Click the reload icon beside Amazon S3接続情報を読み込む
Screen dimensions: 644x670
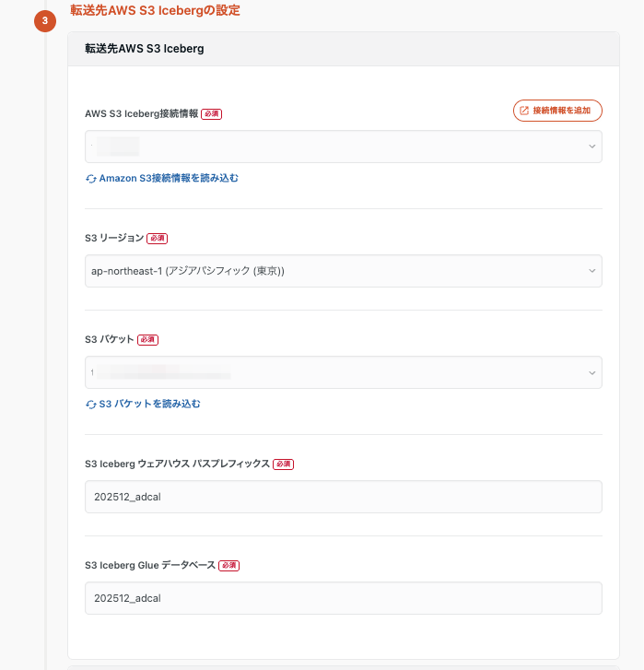tap(91, 179)
